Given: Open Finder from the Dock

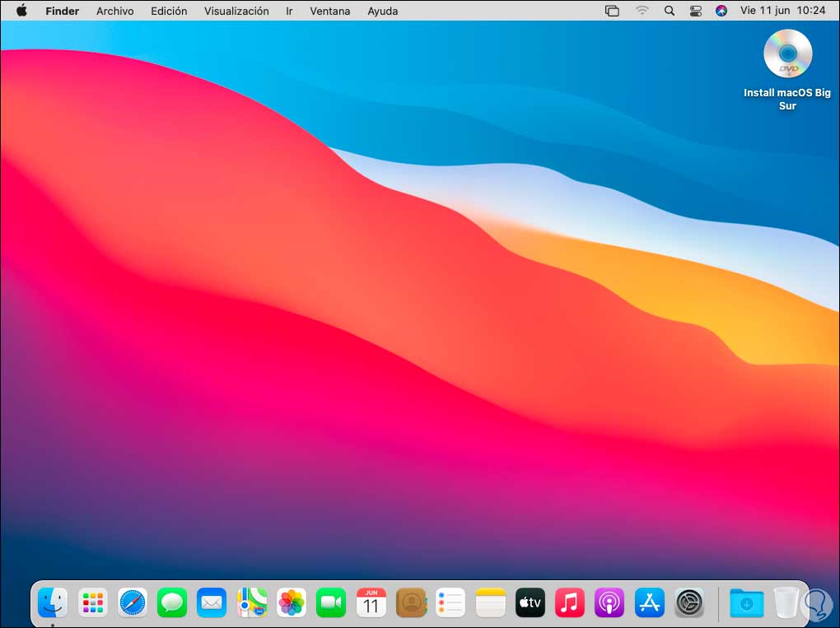Looking at the screenshot, I should pyautogui.click(x=54, y=603).
